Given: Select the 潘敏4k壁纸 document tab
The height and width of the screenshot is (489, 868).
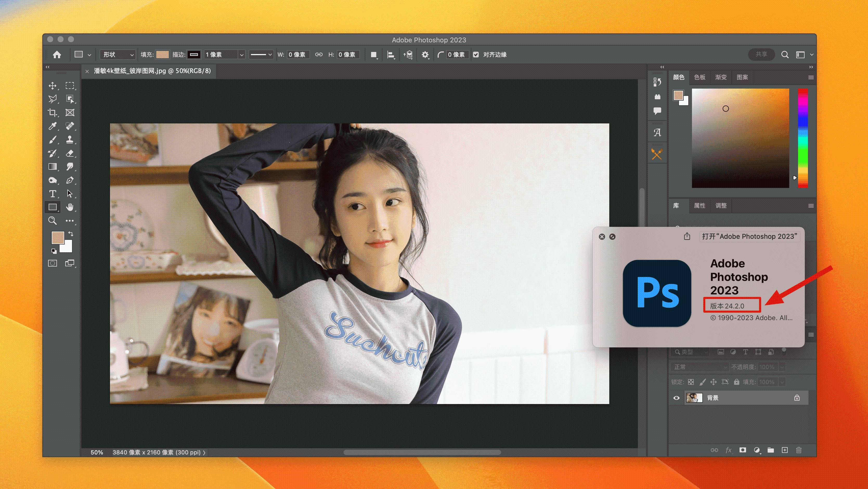Looking at the screenshot, I should click(152, 71).
